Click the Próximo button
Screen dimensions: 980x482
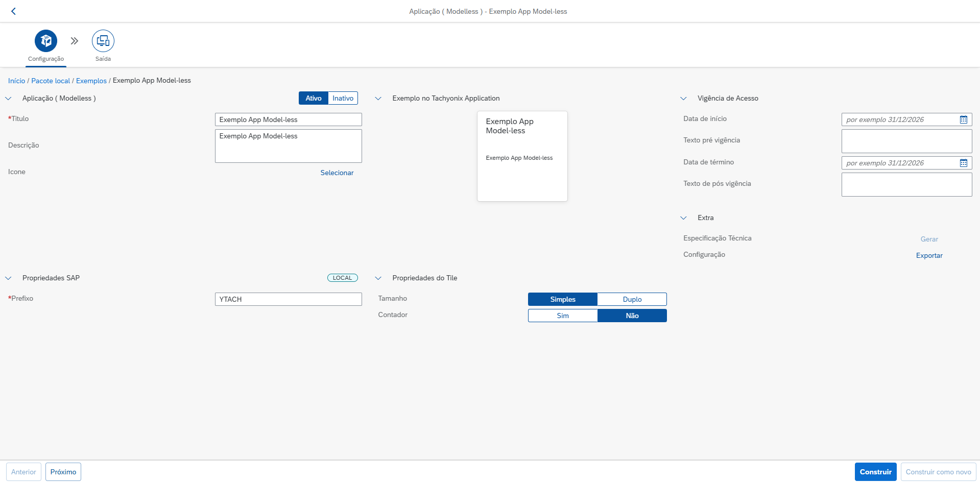(x=63, y=472)
